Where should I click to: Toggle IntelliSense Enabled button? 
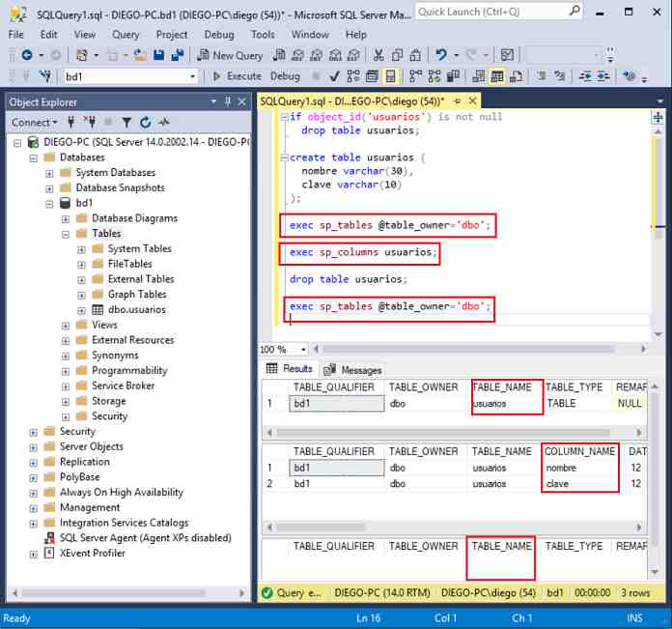[390, 76]
